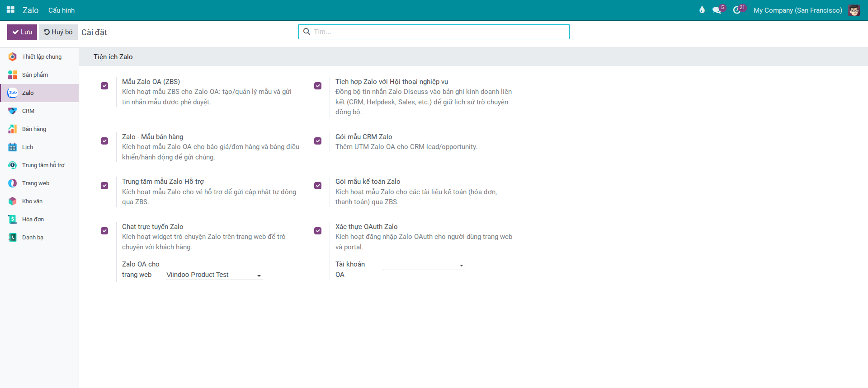Viewport: 868px width, 388px height.
Task: Select Bán hàng settings tab
Action: [x=39, y=129]
